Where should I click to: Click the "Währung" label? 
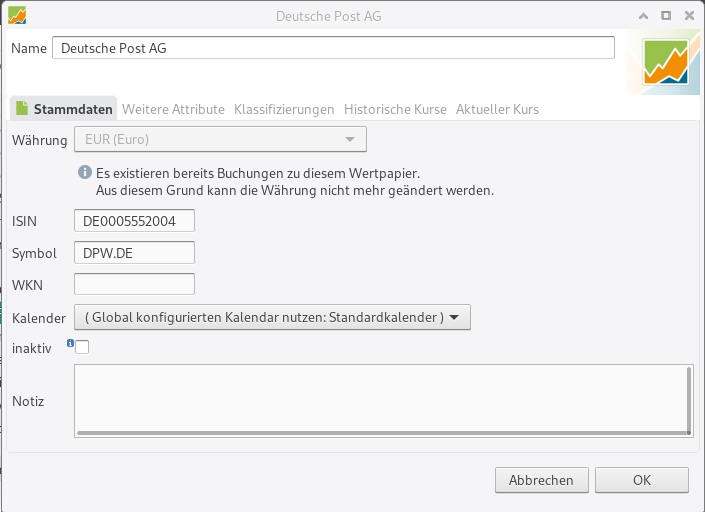click(x=40, y=140)
